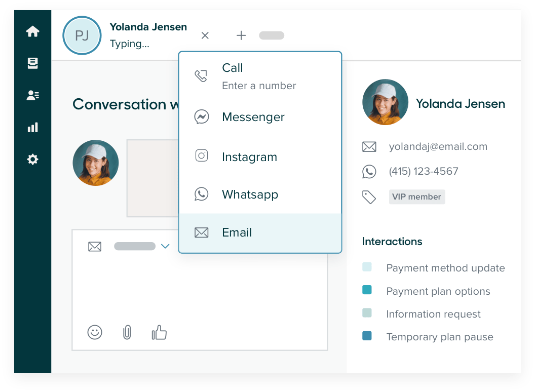Click the email address yolandaj@email.com
This screenshot has width=535, height=392.
click(x=438, y=147)
